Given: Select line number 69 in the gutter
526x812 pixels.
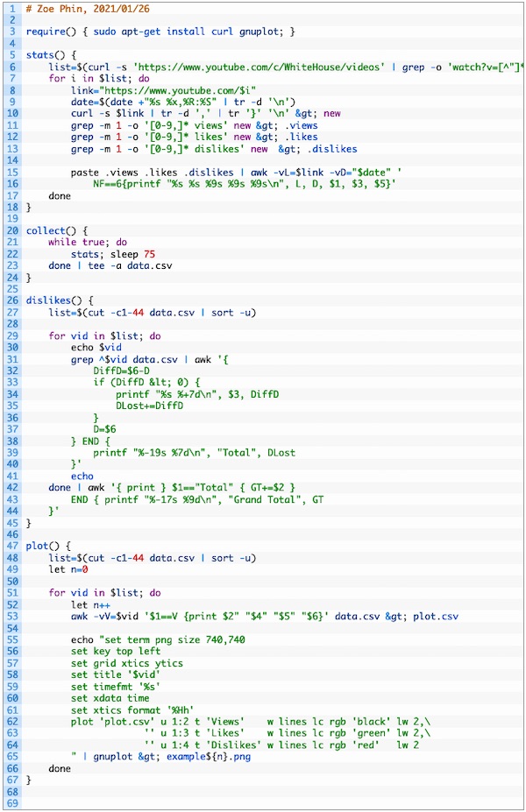Looking at the screenshot, I should pyautogui.click(x=12, y=803).
